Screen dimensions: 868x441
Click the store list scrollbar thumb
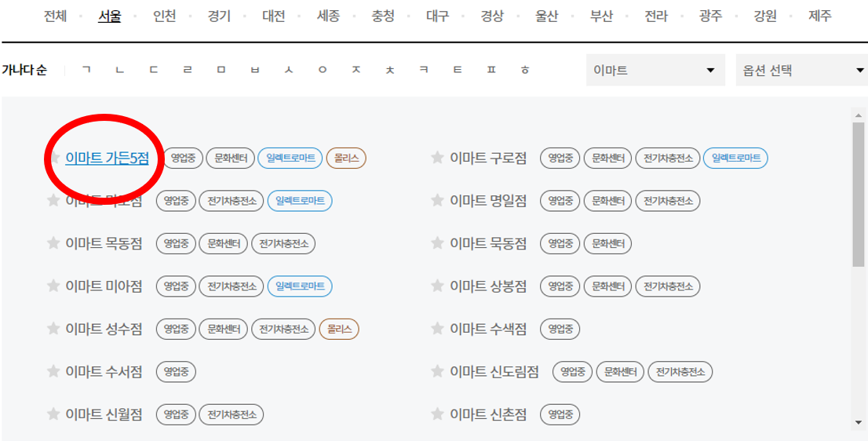[x=858, y=195]
